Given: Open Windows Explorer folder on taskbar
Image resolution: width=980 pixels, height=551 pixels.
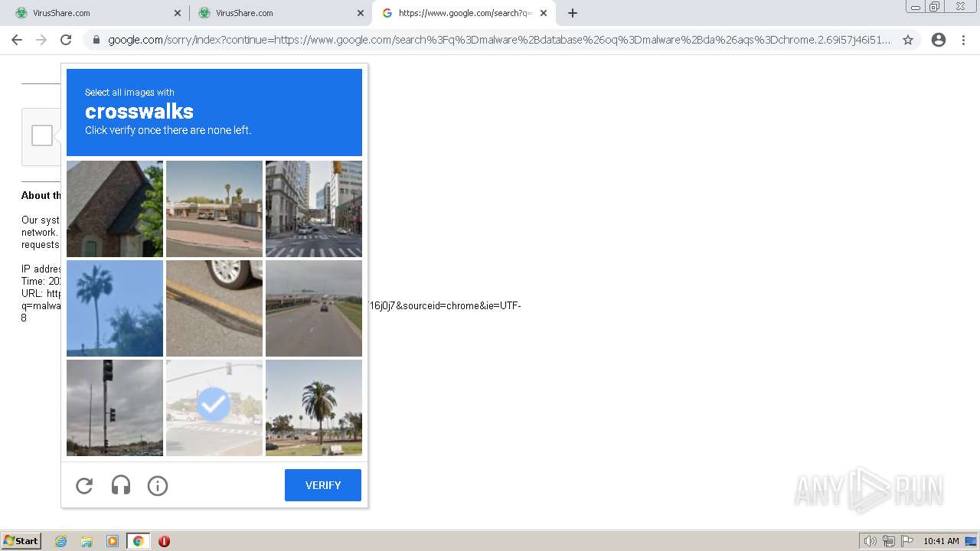Looking at the screenshot, I should pos(87,541).
